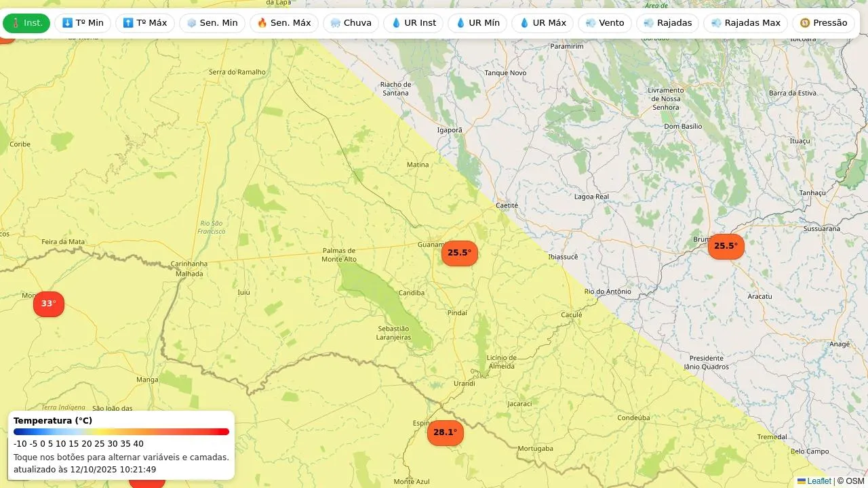Open the OSM attribution link
Image resolution: width=868 pixels, height=488 pixels.
click(854, 481)
